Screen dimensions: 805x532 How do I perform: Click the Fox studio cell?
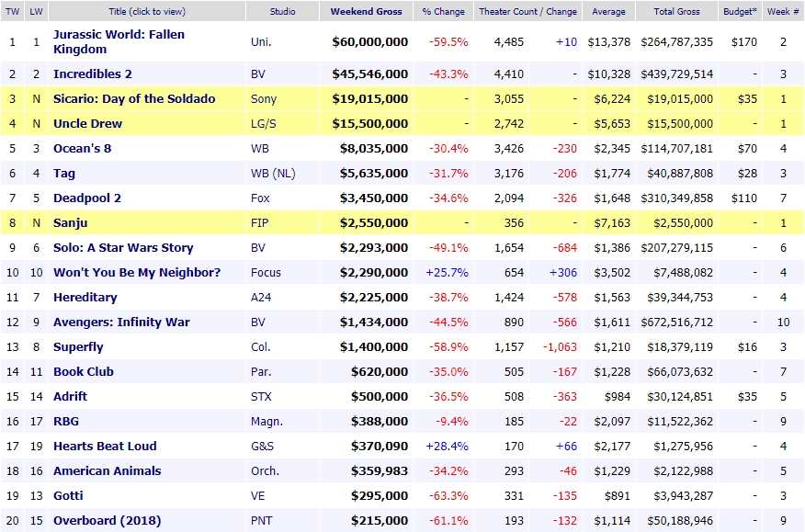pyautogui.click(x=260, y=198)
